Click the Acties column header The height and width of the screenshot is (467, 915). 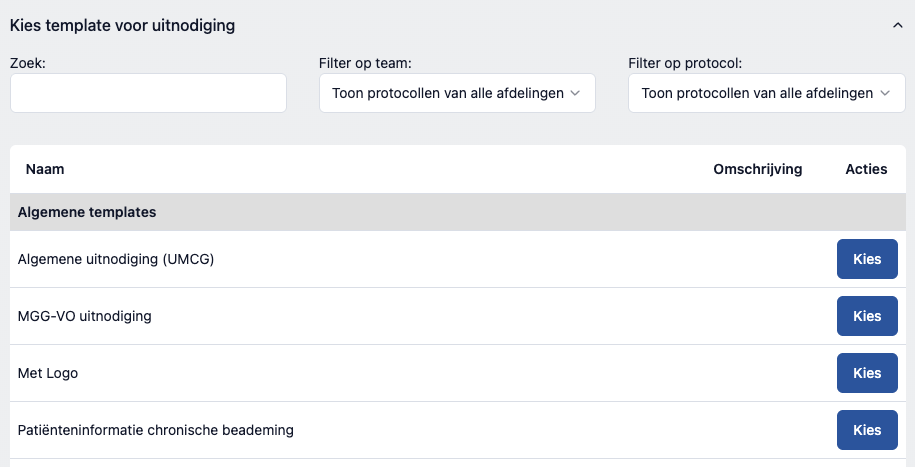tap(866, 169)
